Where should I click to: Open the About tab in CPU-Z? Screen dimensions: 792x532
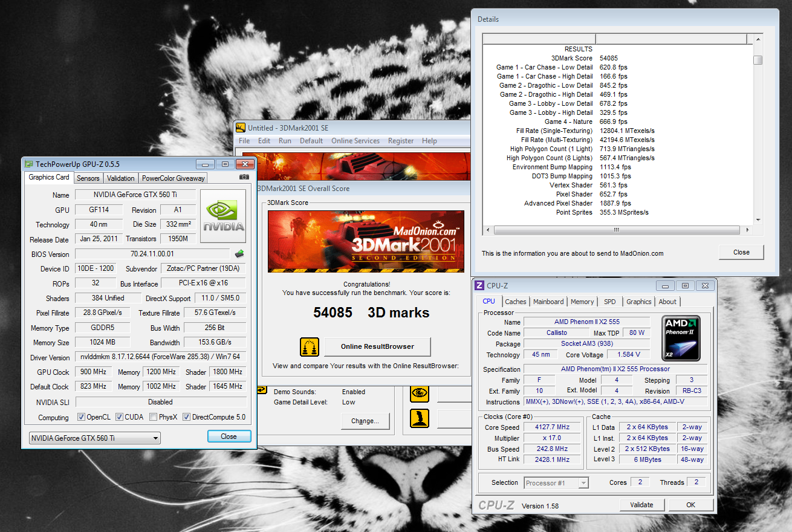click(x=667, y=302)
